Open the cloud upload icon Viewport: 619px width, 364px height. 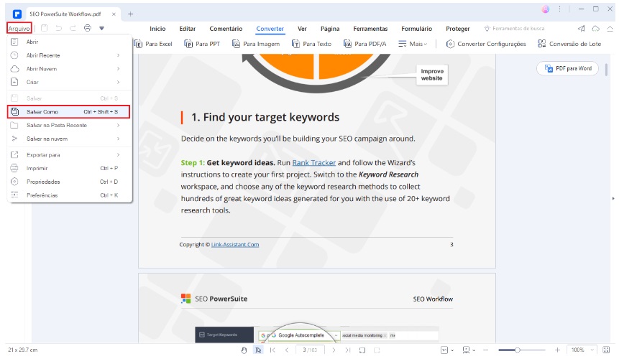pyautogui.click(x=595, y=29)
